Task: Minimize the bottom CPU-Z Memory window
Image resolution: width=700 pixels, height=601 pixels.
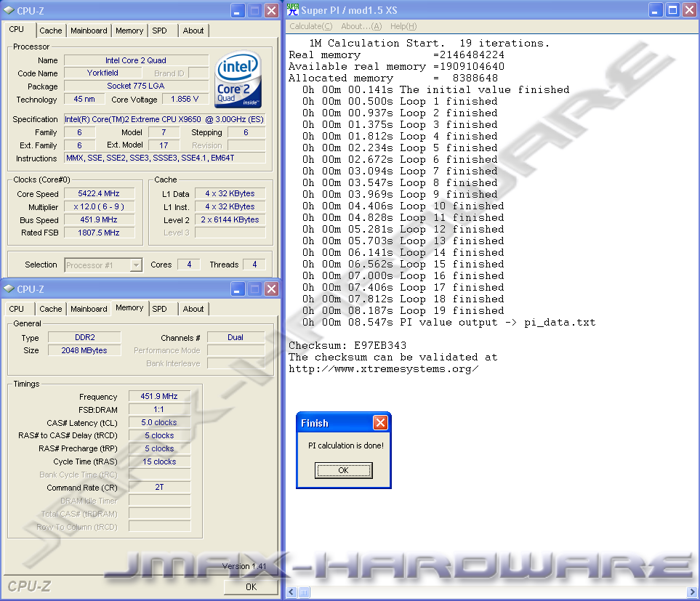Action: click(x=238, y=289)
